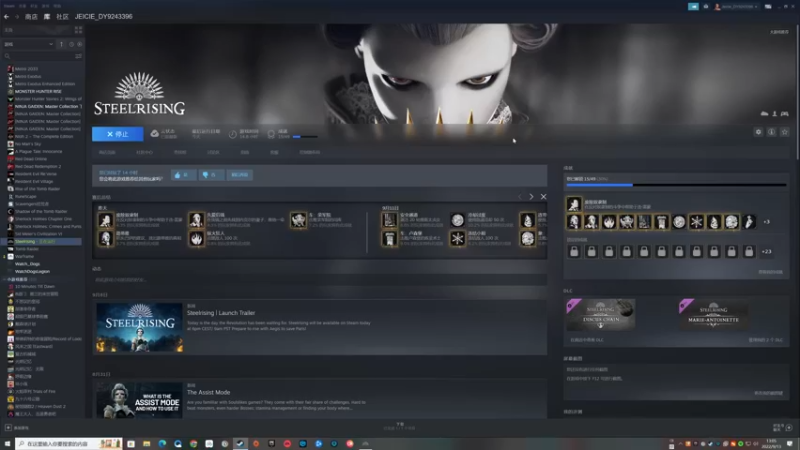Collapse the 小游戏 collection header
Viewport: 800px width, 450px height.
pyautogui.click(x=20, y=280)
